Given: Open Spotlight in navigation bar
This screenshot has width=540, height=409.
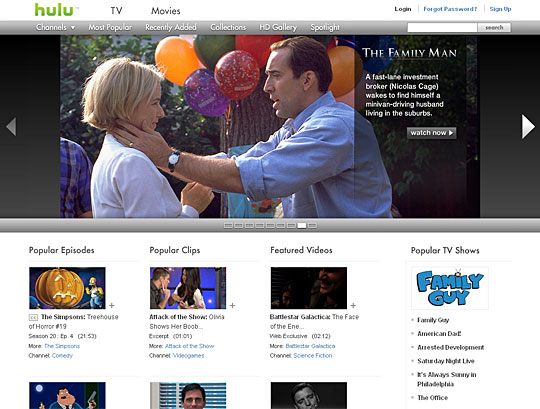Looking at the screenshot, I should [x=325, y=27].
